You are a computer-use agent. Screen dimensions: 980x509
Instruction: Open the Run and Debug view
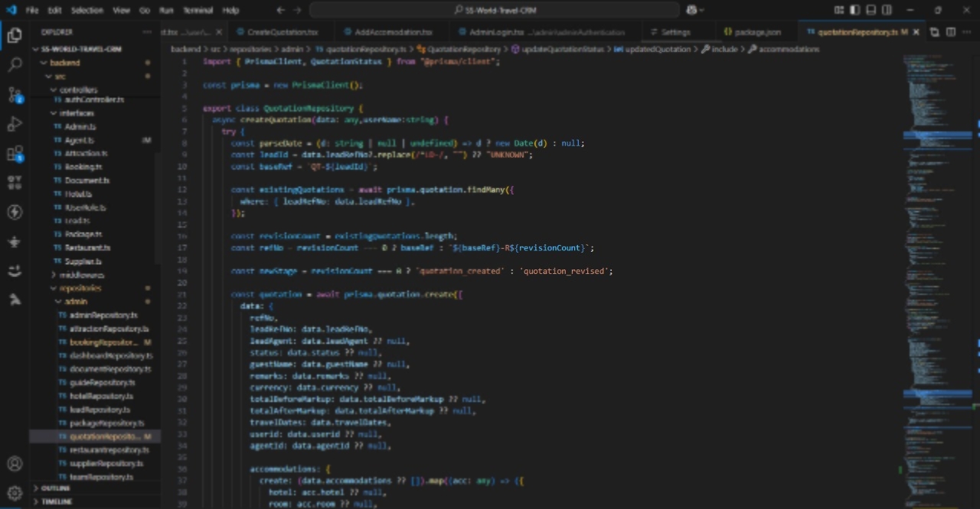[x=15, y=124]
